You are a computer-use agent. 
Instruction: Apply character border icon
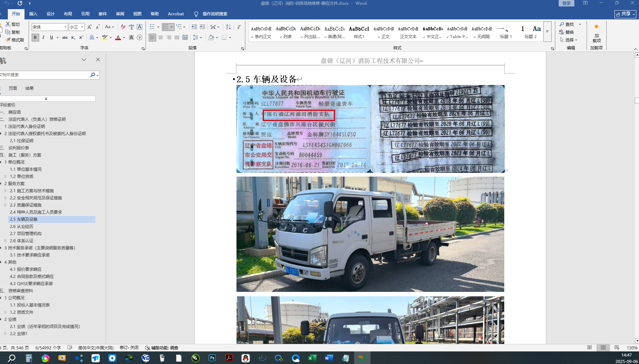(140, 27)
